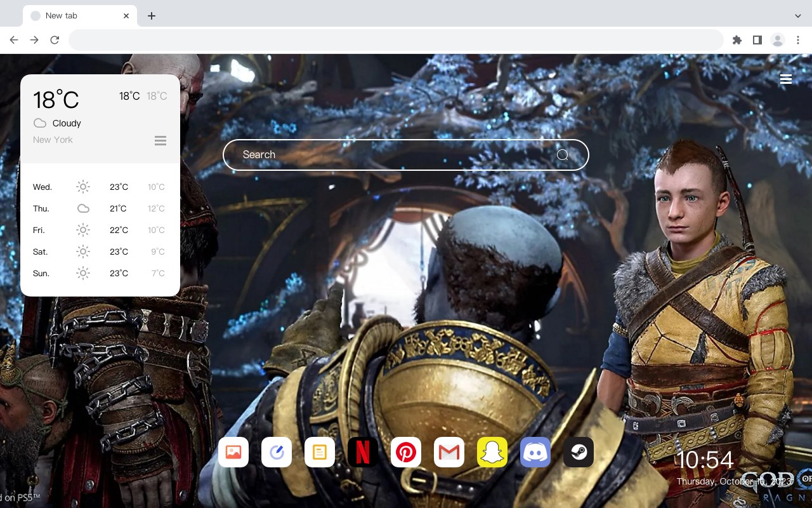Click the sunny icon for Wed.

point(83,187)
